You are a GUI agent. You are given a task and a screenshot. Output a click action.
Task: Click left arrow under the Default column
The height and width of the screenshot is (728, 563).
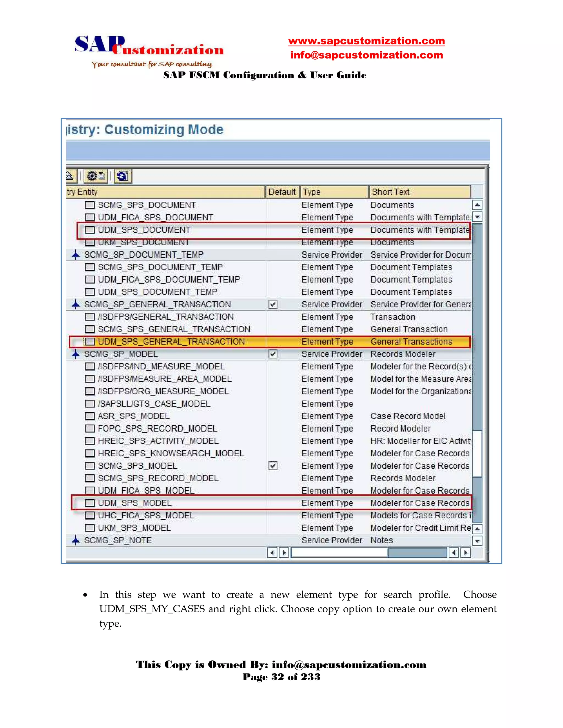point(272,553)
